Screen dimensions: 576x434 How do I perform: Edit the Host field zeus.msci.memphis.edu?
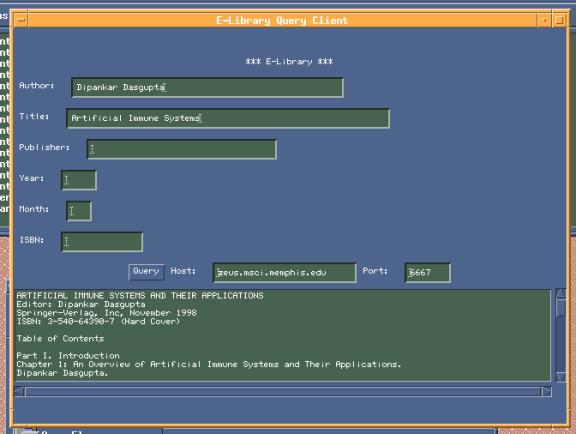click(x=285, y=273)
